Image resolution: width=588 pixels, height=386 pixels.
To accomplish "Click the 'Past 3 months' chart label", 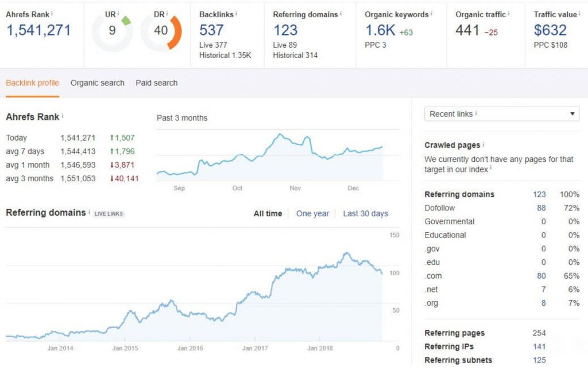I will click(x=182, y=118).
